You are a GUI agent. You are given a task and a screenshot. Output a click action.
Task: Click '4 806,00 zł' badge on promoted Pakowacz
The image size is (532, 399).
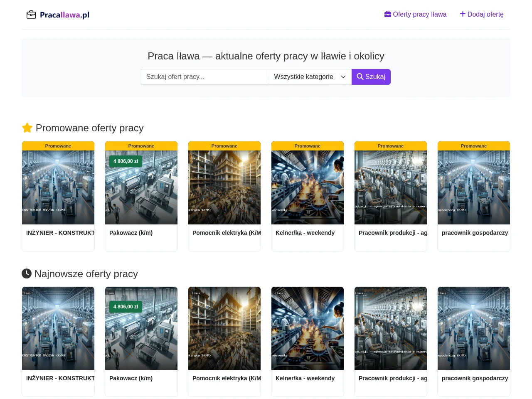126,161
